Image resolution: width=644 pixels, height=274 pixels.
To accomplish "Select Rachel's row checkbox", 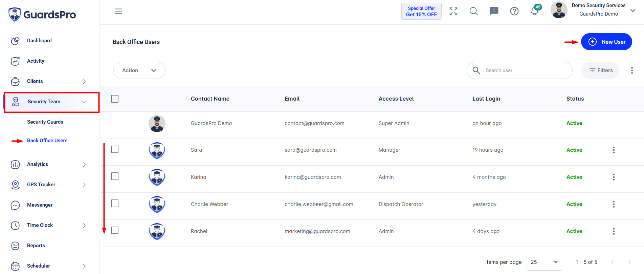I will (x=115, y=230).
